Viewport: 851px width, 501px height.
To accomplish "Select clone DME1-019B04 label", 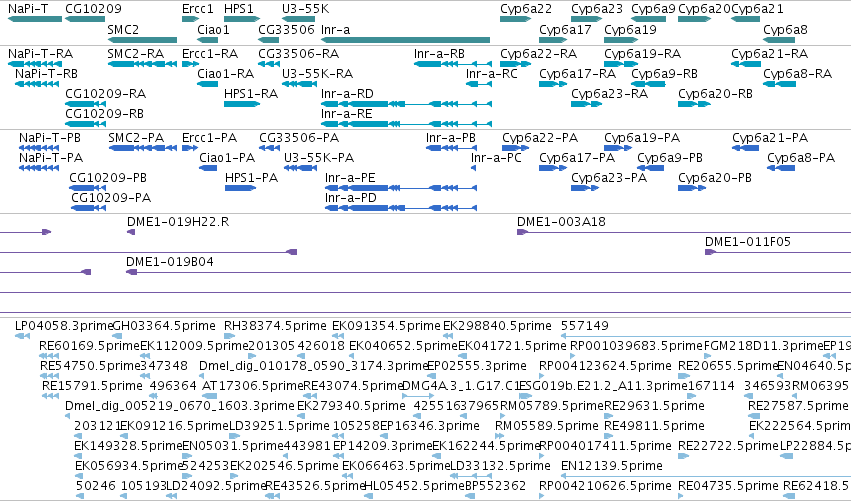I will point(170,262).
